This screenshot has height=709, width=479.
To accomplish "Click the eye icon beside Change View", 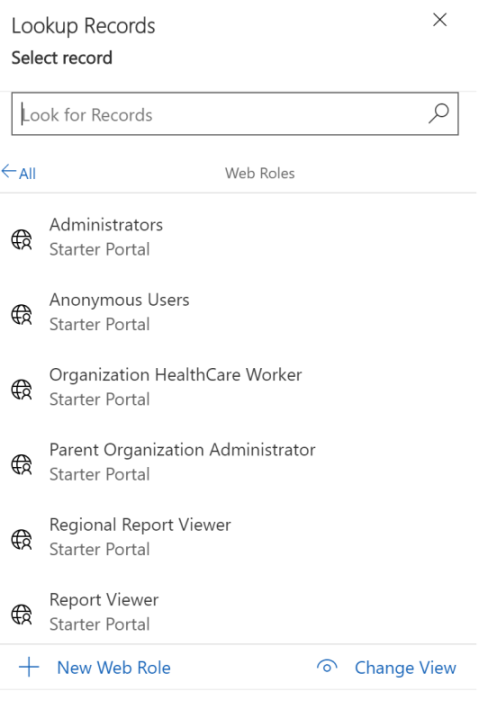I will tap(327, 666).
